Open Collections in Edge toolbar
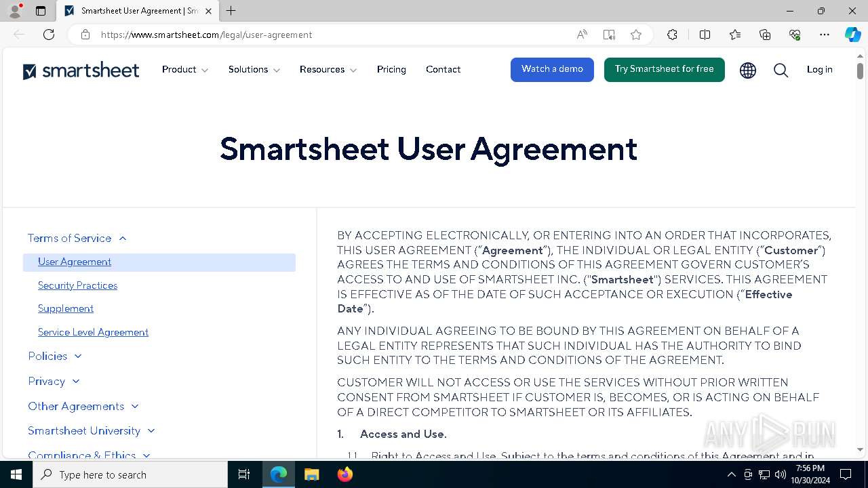The image size is (868, 488). coord(765,35)
